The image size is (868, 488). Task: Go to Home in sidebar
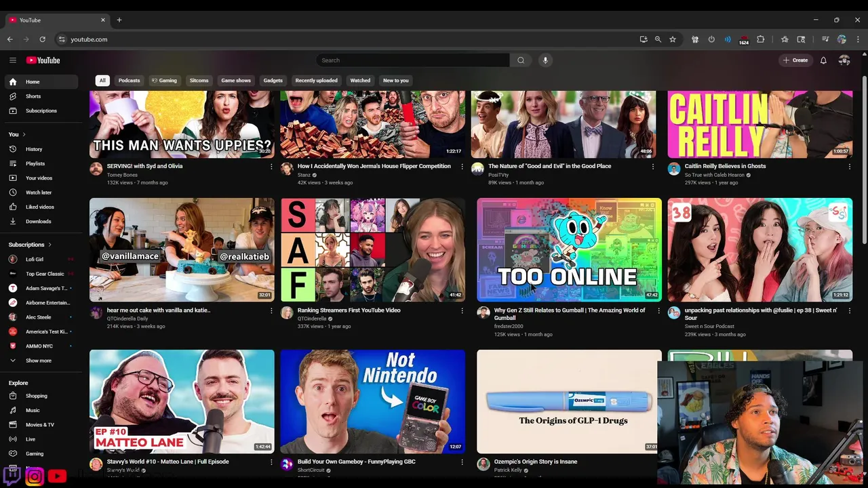tap(41, 82)
